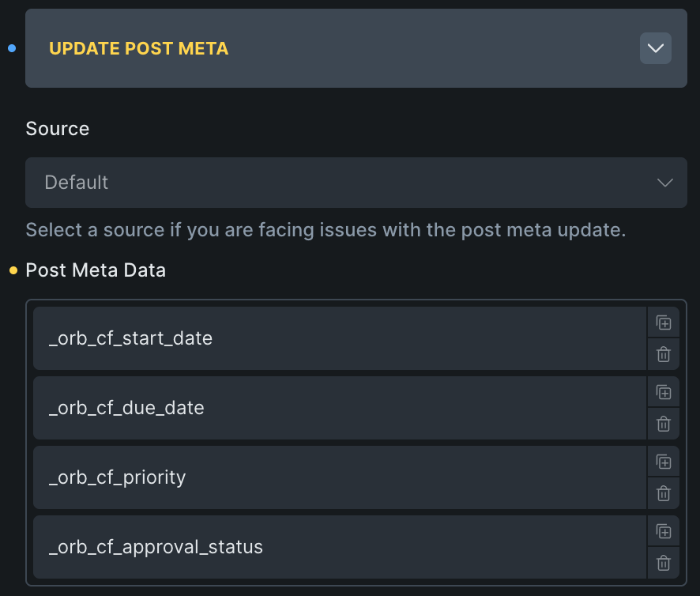Click the yellow dot beside Post Meta Data
Image resolution: width=700 pixels, height=596 pixels.
[13, 270]
